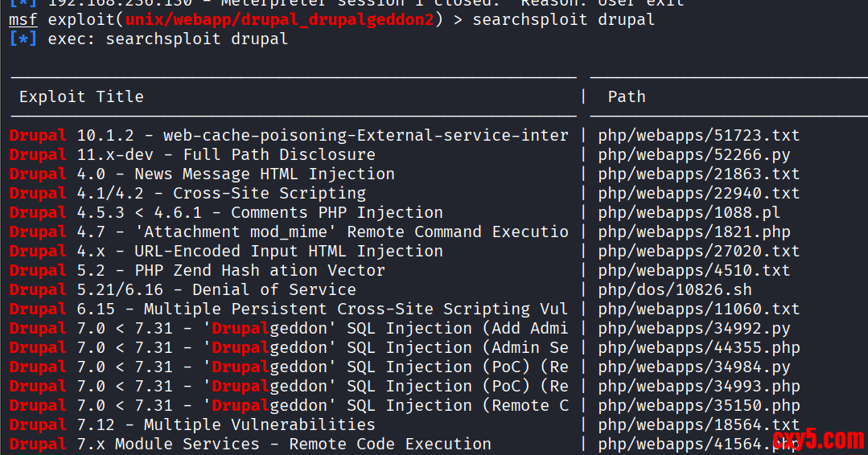Click the typed searchsploit drupal command
The height and width of the screenshot is (455, 868).
(x=563, y=19)
